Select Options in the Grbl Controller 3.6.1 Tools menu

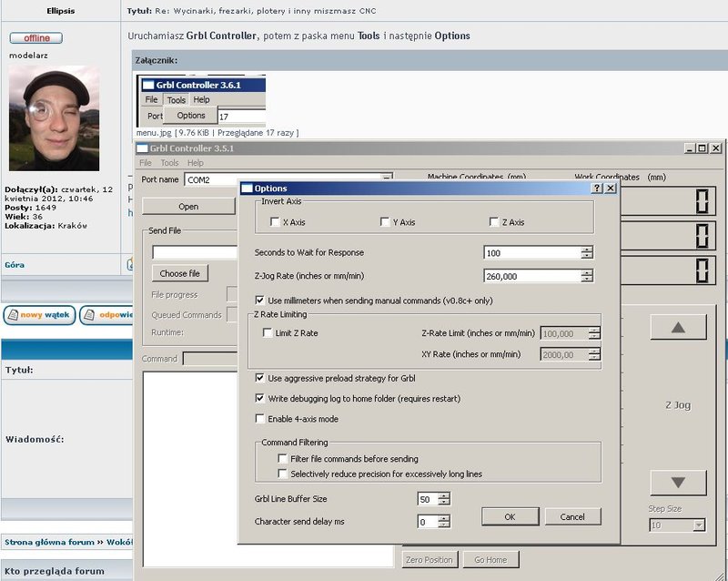coord(191,116)
